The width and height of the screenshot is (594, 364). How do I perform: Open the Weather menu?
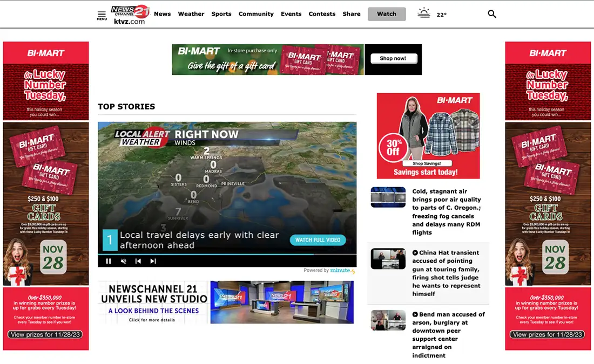[191, 14]
